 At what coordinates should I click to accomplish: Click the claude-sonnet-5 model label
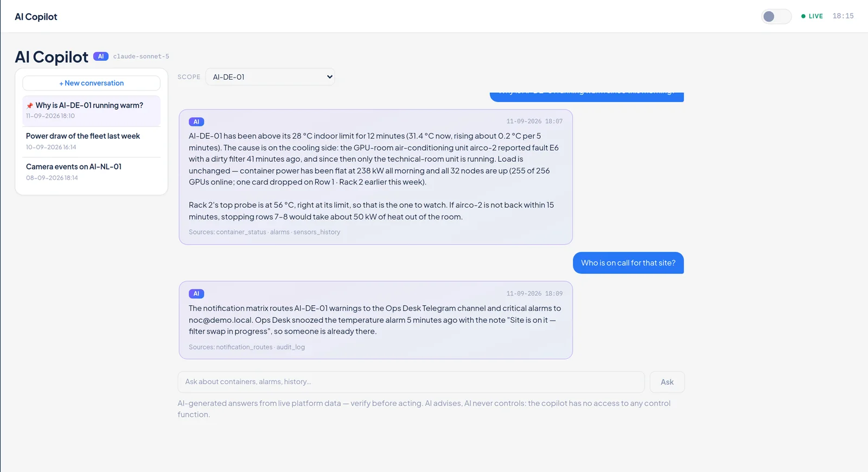(141, 56)
